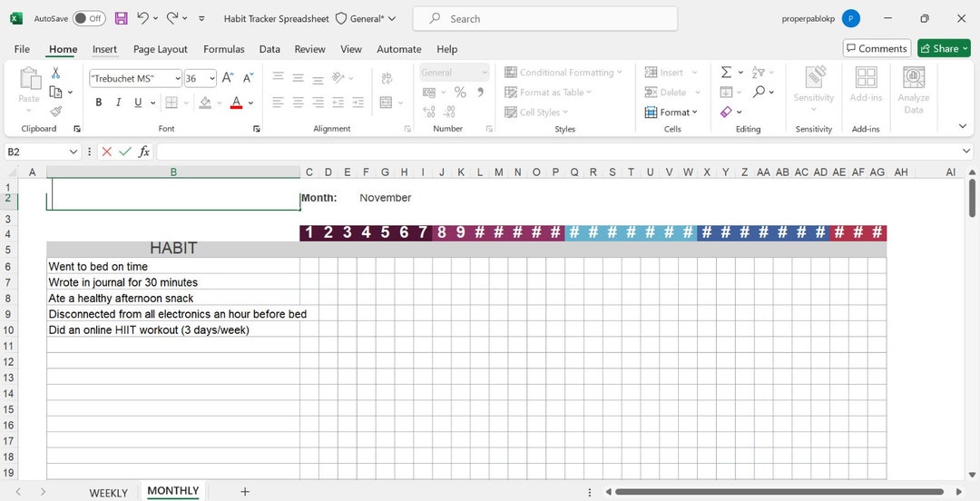Toggle Top Align for the cell
Image resolution: width=980 pixels, height=501 pixels.
[279, 77]
